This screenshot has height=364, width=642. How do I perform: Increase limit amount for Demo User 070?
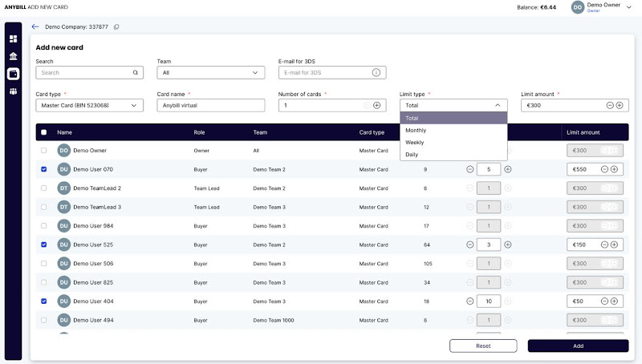[x=614, y=169]
